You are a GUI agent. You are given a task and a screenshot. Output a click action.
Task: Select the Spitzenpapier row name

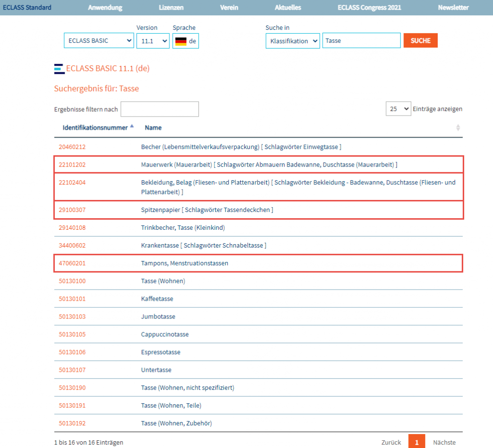207,210
